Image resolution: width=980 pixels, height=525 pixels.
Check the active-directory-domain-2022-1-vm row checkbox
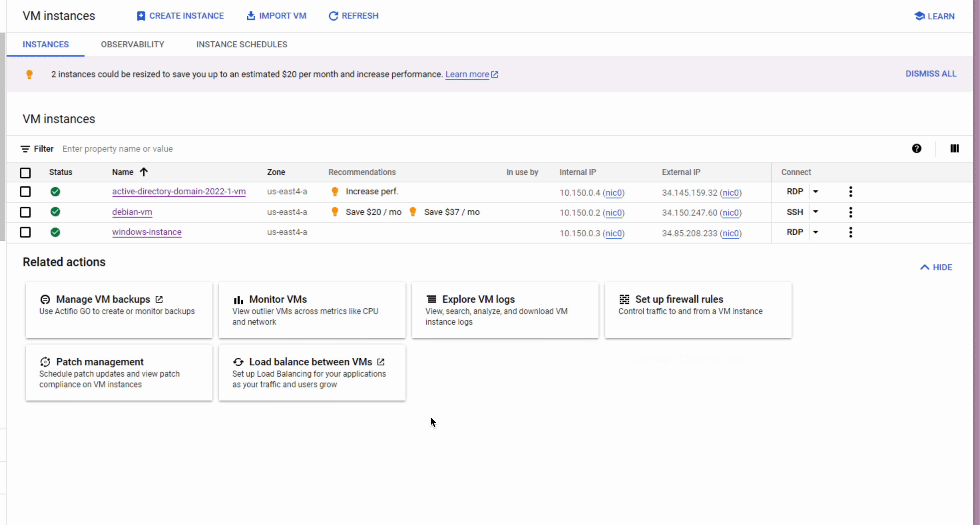pyautogui.click(x=26, y=192)
